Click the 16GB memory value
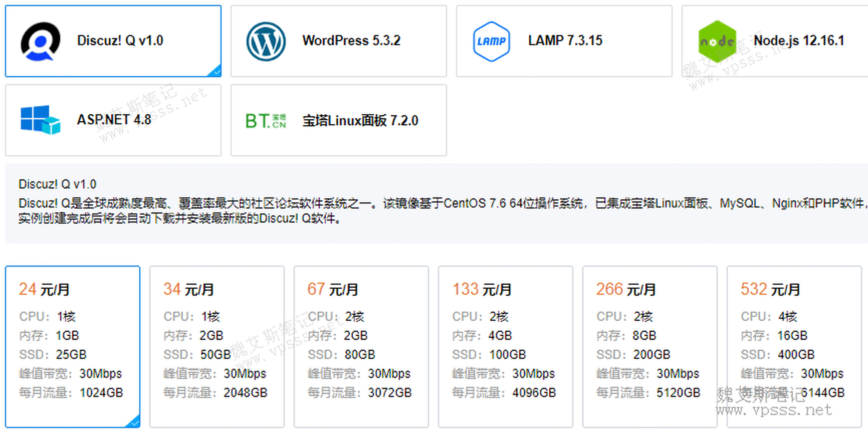Image resolution: width=868 pixels, height=433 pixels. (792, 335)
